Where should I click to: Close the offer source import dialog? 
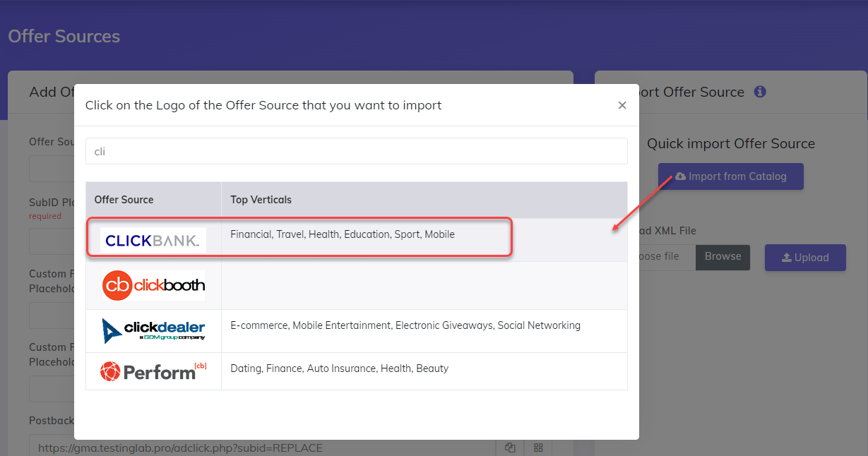[622, 105]
